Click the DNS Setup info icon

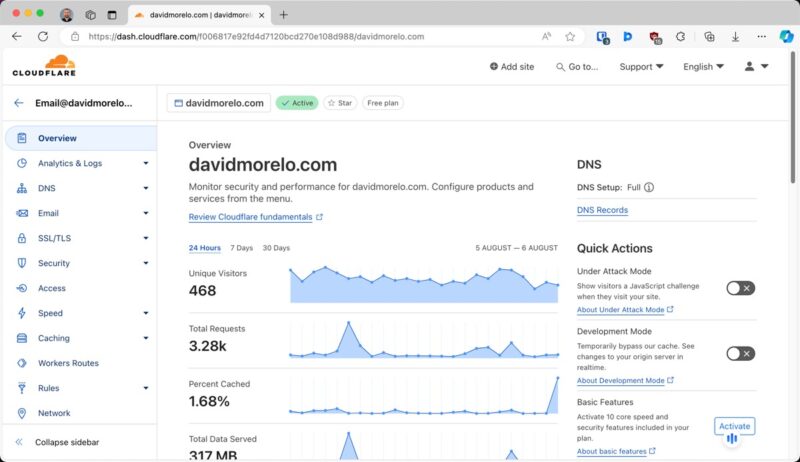pos(648,187)
